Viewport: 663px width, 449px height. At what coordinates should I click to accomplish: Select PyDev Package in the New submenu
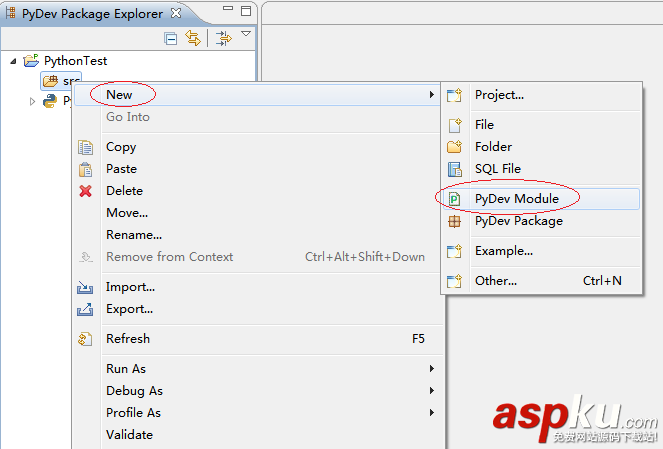(x=541, y=221)
